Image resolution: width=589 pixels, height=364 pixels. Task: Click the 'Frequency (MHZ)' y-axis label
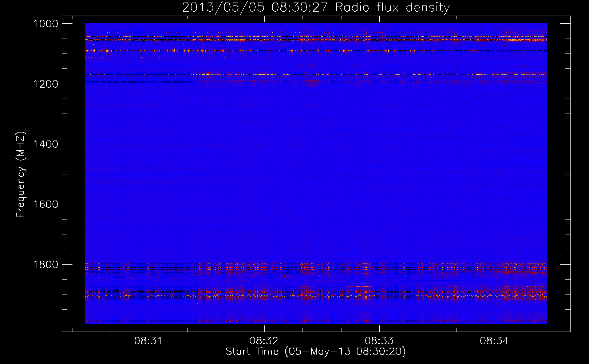click(21, 175)
